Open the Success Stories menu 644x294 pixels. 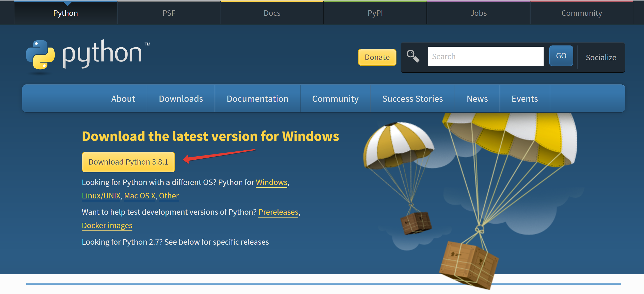(x=412, y=99)
